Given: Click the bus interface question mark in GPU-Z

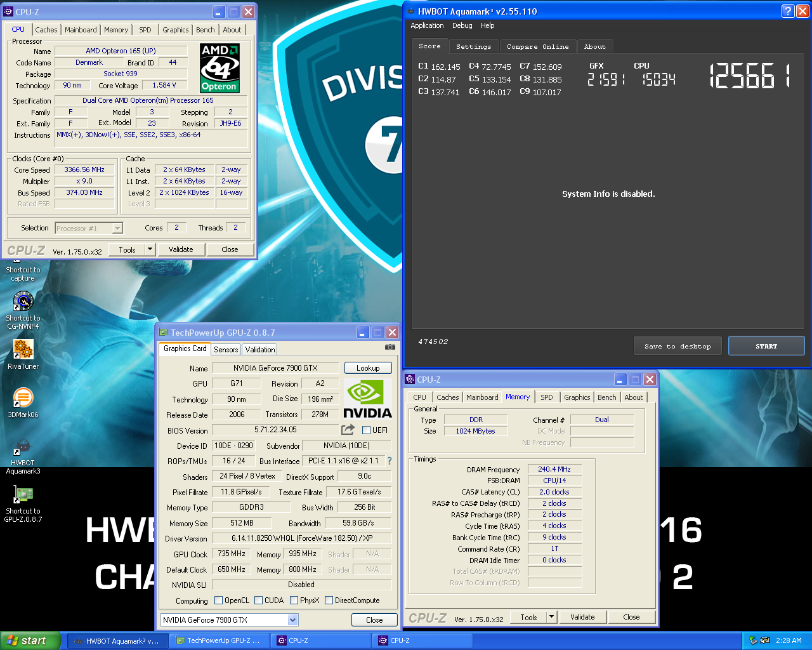Looking at the screenshot, I should [390, 461].
